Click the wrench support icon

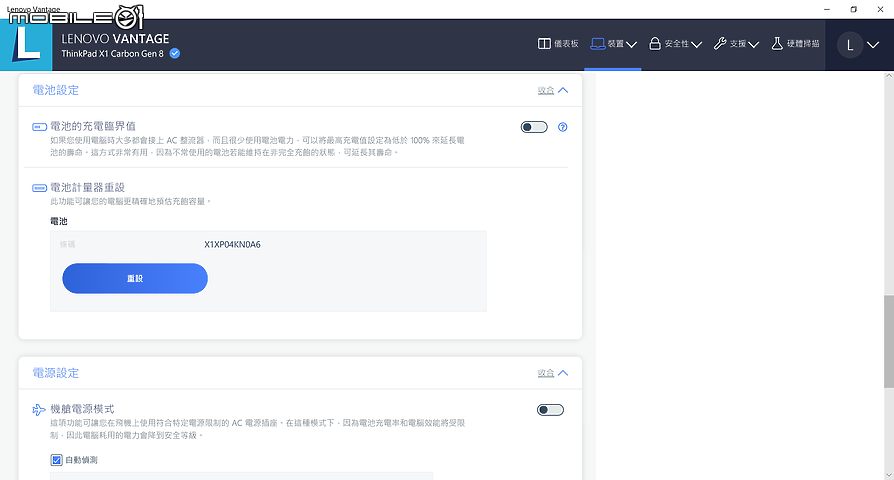pyautogui.click(x=720, y=44)
